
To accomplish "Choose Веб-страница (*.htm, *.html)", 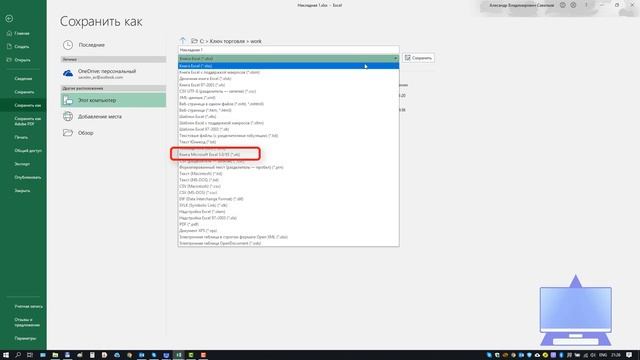I will coord(289,110).
